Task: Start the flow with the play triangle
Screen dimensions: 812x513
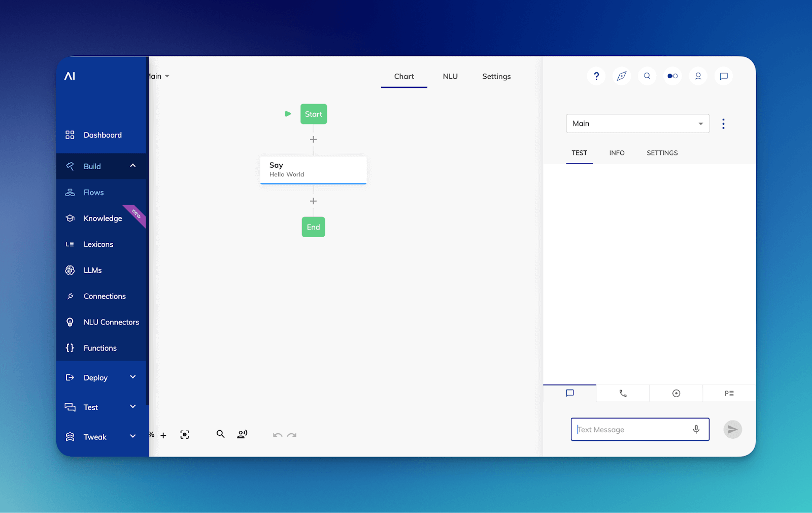Action: (x=288, y=114)
